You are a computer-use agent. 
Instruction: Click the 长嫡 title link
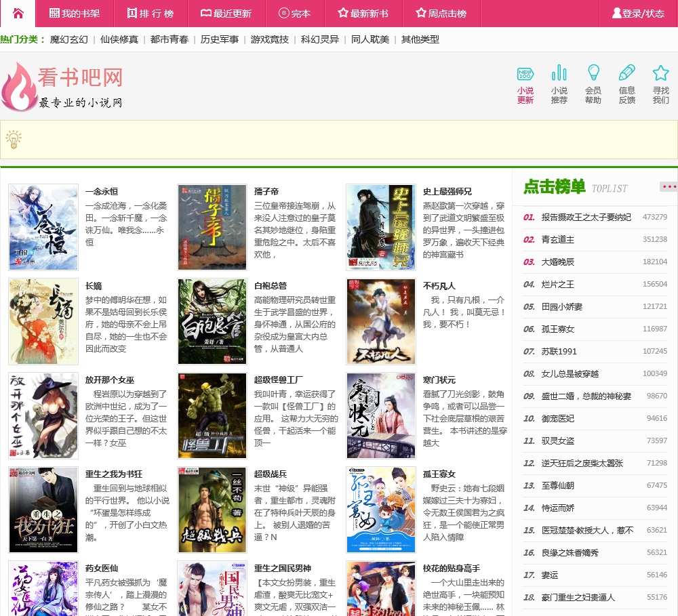coord(94,286)
